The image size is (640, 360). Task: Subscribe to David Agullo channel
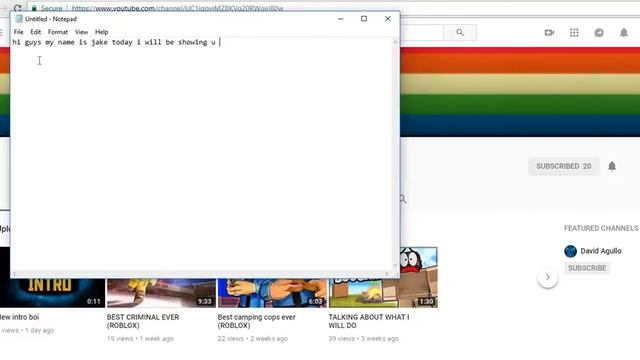(x=587, y=268)
